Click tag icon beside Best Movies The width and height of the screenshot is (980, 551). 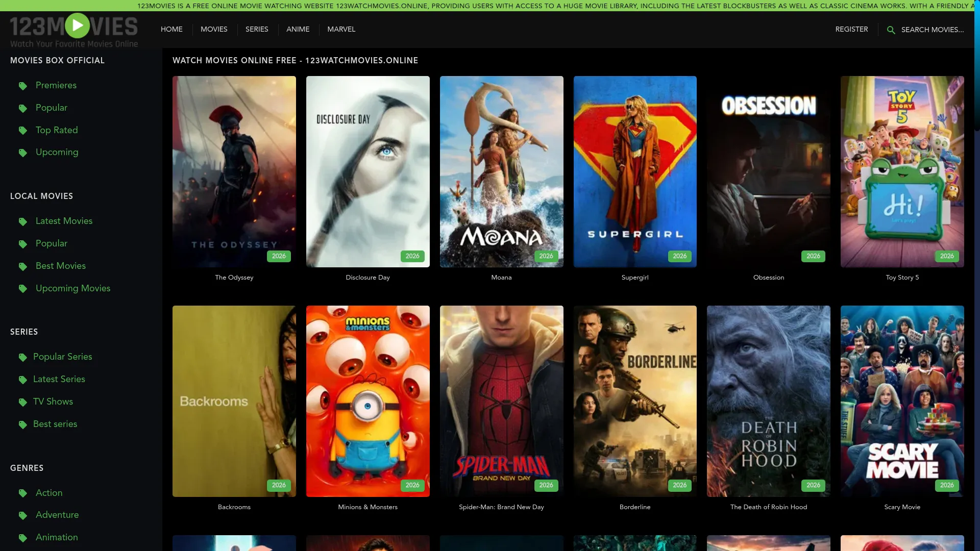tap(23, 266)
